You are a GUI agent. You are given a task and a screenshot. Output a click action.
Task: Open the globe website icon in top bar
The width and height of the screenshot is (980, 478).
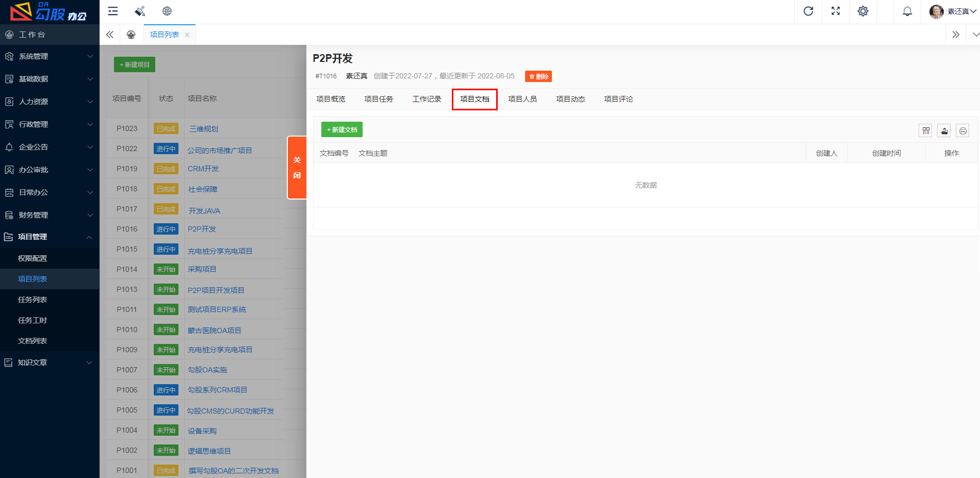[x=167, y=11]
